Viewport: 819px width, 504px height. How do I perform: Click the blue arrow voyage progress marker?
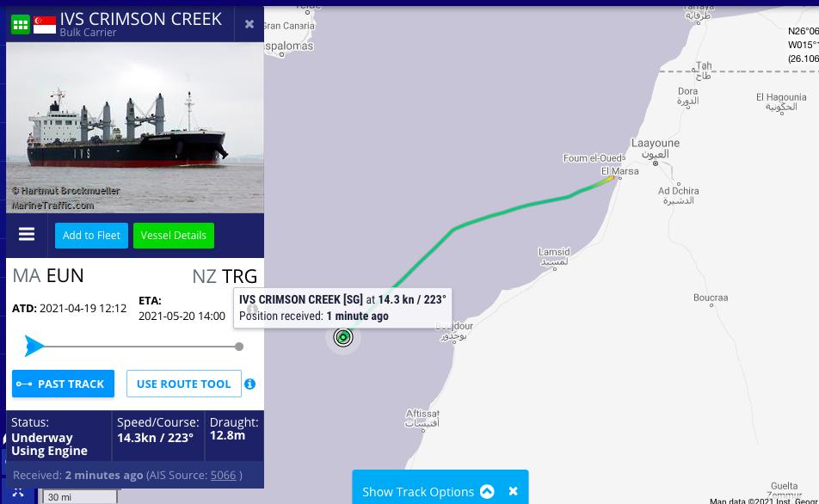click(x=34, y=347)
